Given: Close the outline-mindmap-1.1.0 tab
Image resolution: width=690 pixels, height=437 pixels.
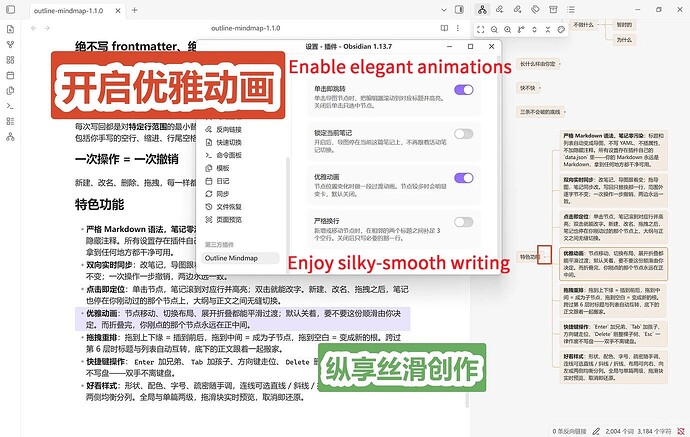Looking at the screenshot, I should pyautogui.click(x=118, y=11).
